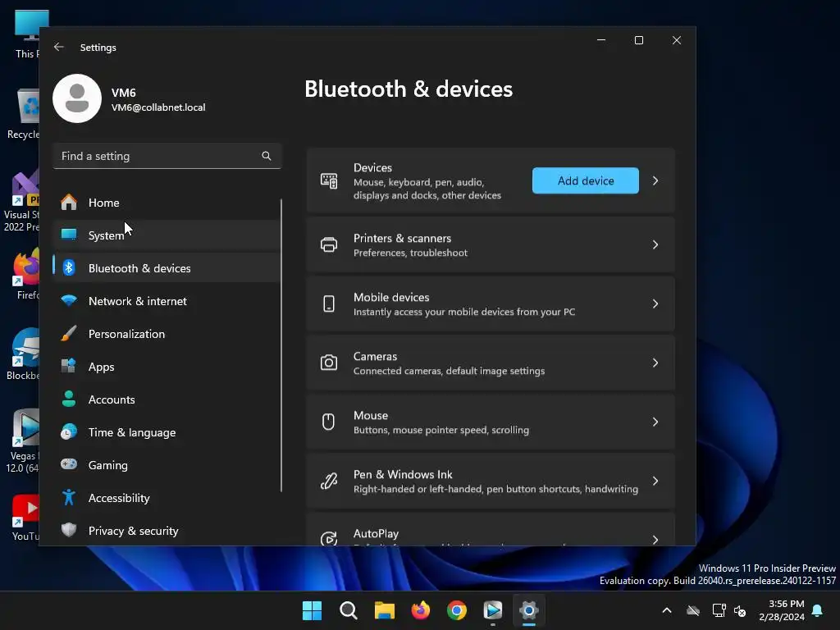840x630 pixels.
Task: Select System in the sidebar
Action: coord(167,235)
